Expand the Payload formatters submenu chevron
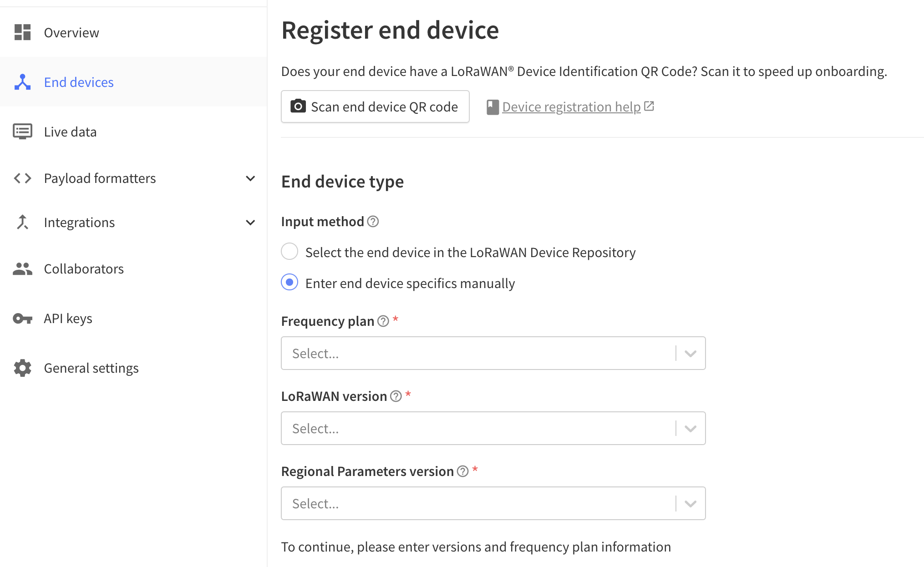 point(250,178)
